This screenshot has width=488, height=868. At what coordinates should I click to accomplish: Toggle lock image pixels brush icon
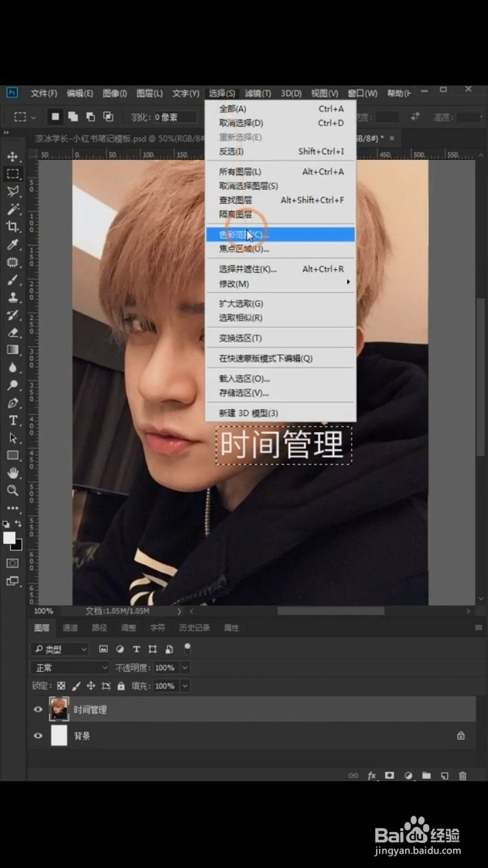coord(77,686)
